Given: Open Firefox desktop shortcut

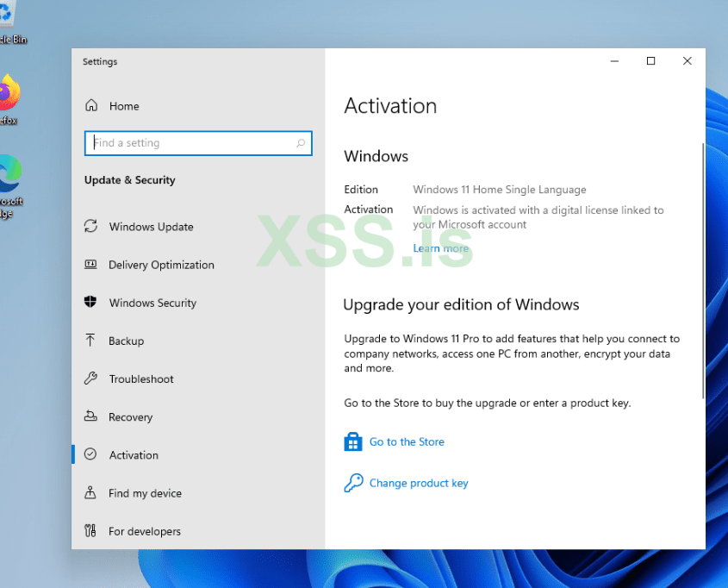Looking at the screenshot, I should click(x=9, y=99).
